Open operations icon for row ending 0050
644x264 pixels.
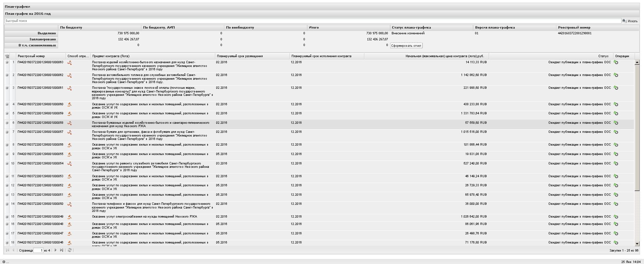point(616,204)
